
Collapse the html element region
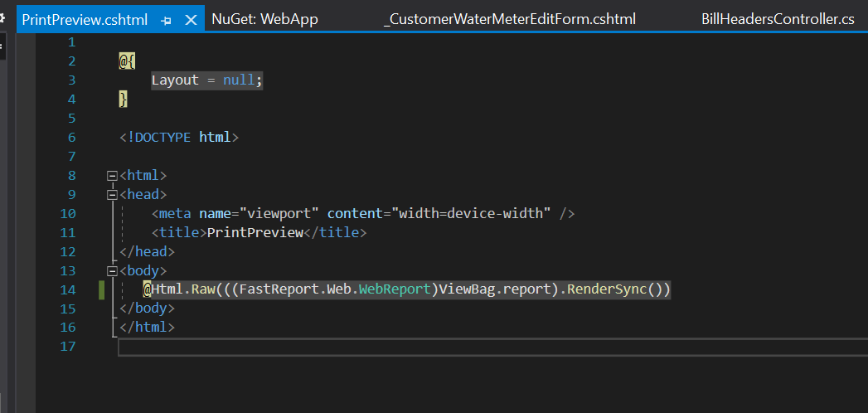click(113, 176)
